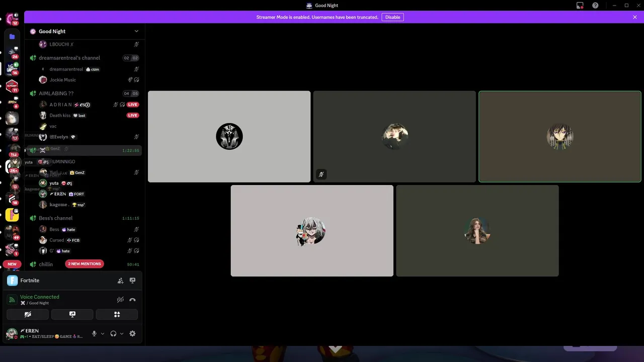Screen dimensions: 644x362
Task: Toggle headphones deafen
Action: (x=113, y=333)
